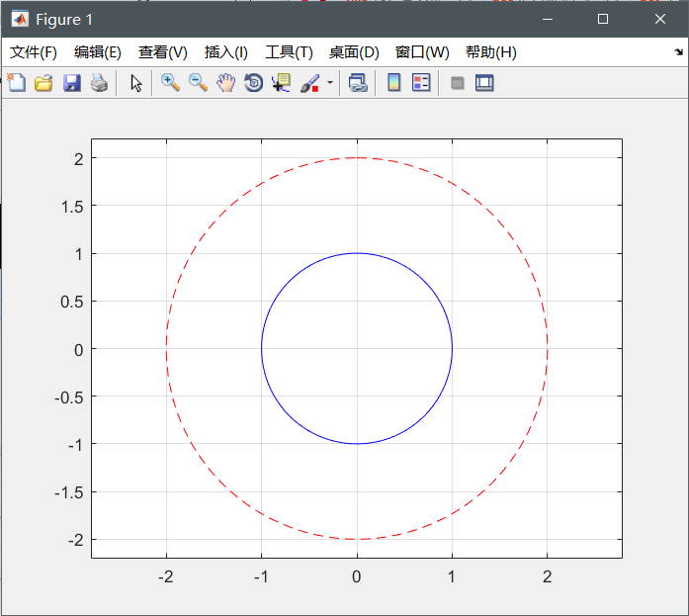Screen dimensions: 689x616
Task: Select the Brush data tool
Action: 309,83
